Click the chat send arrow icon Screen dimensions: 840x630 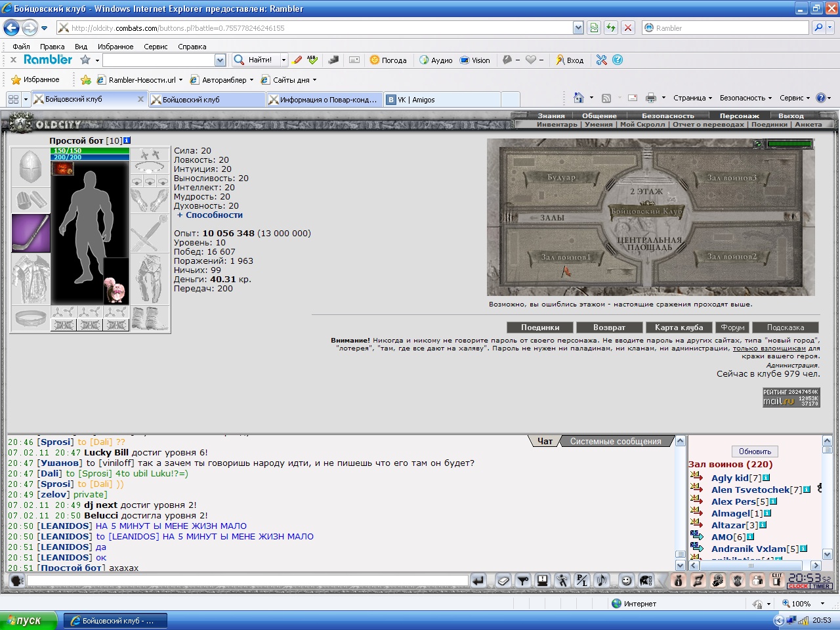tap(478, 581)
